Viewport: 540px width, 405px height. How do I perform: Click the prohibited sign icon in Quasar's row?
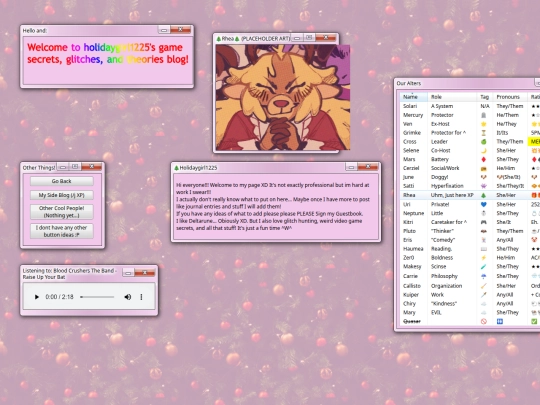pyautogui.click(x=484, y=321)
